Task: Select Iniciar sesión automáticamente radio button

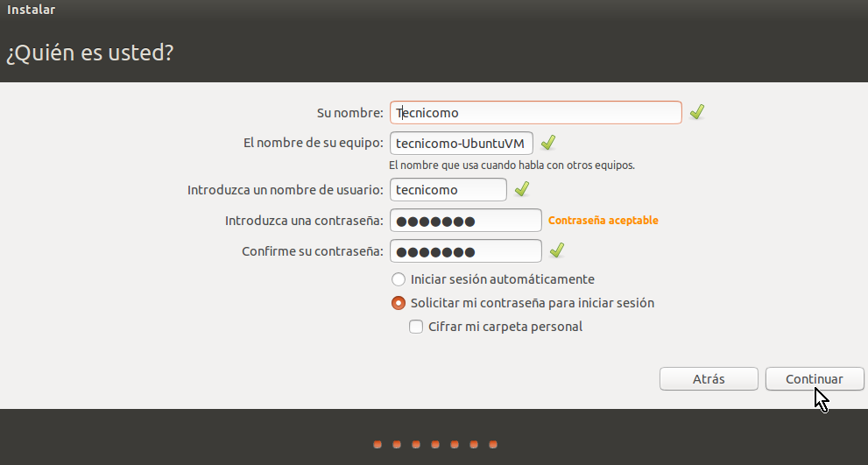Action: 398,279
